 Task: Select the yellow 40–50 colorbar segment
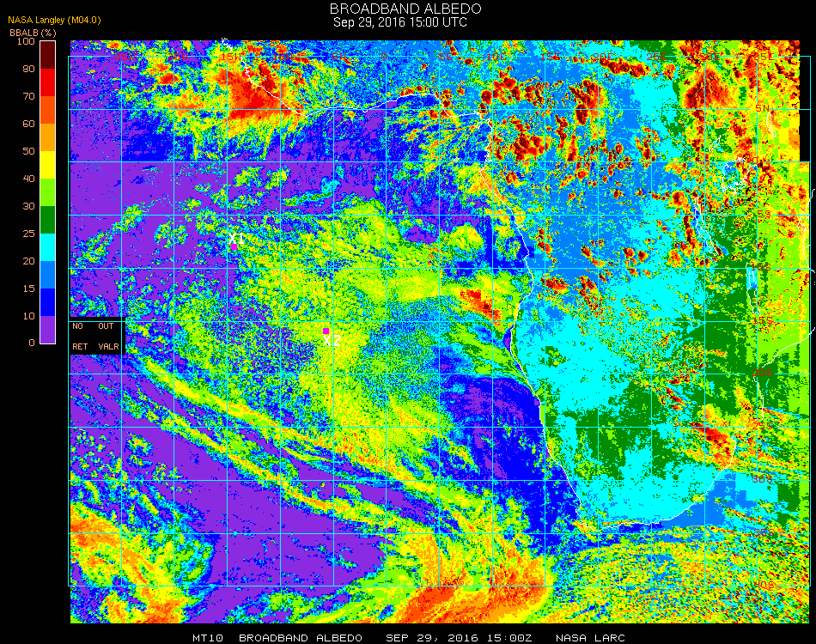[48, 165]
